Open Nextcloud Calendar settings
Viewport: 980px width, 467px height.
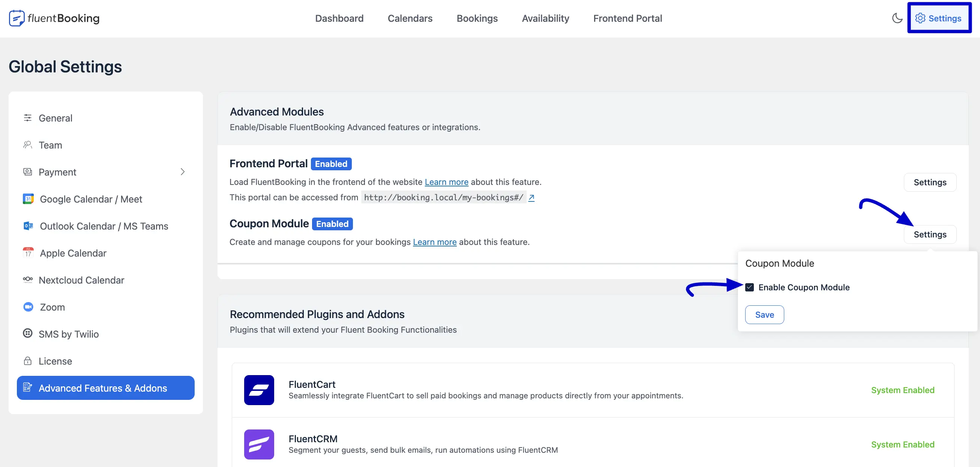[x=106, y=280]
